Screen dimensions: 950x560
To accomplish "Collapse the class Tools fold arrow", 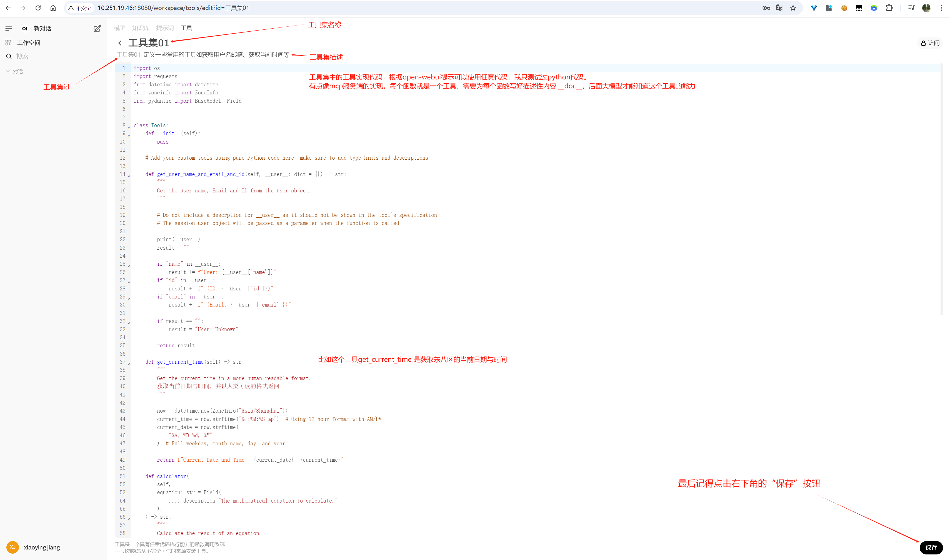I will pos(129,127).
